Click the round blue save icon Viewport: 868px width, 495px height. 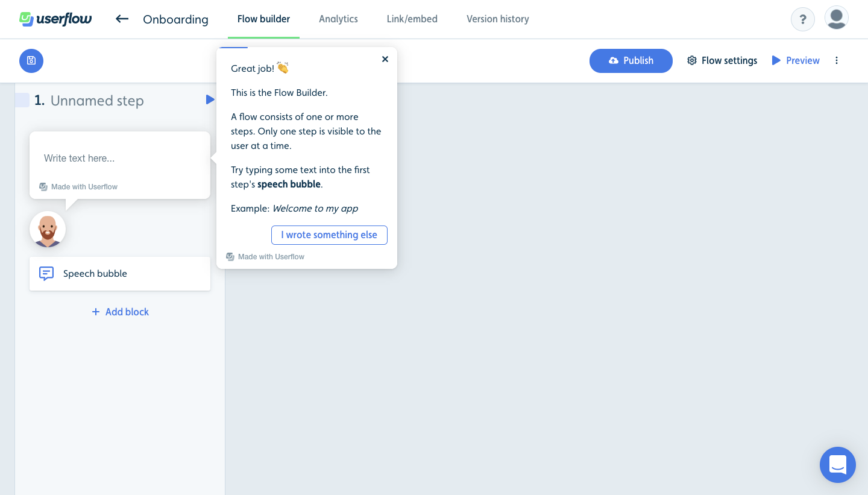coord(31,61)
